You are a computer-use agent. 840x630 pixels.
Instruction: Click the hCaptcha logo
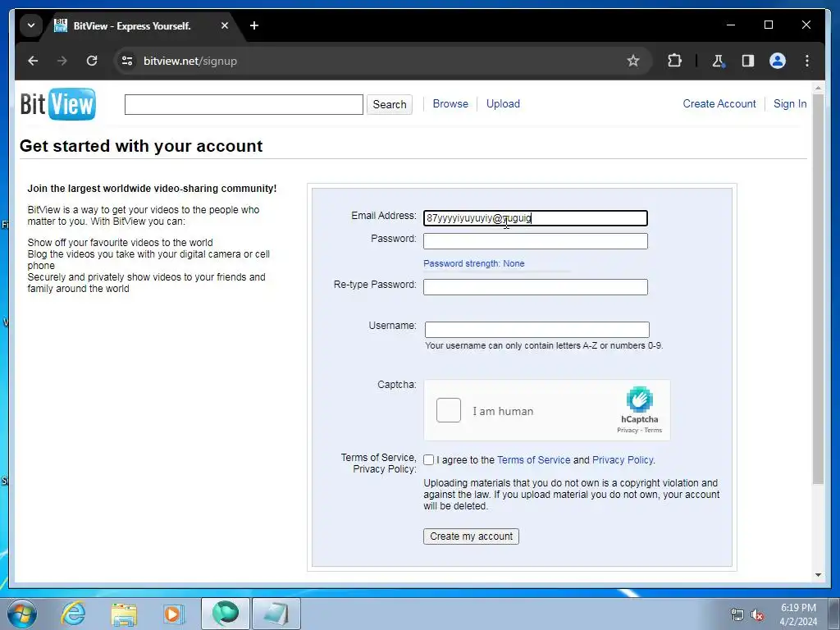click(x=640, y=399)
